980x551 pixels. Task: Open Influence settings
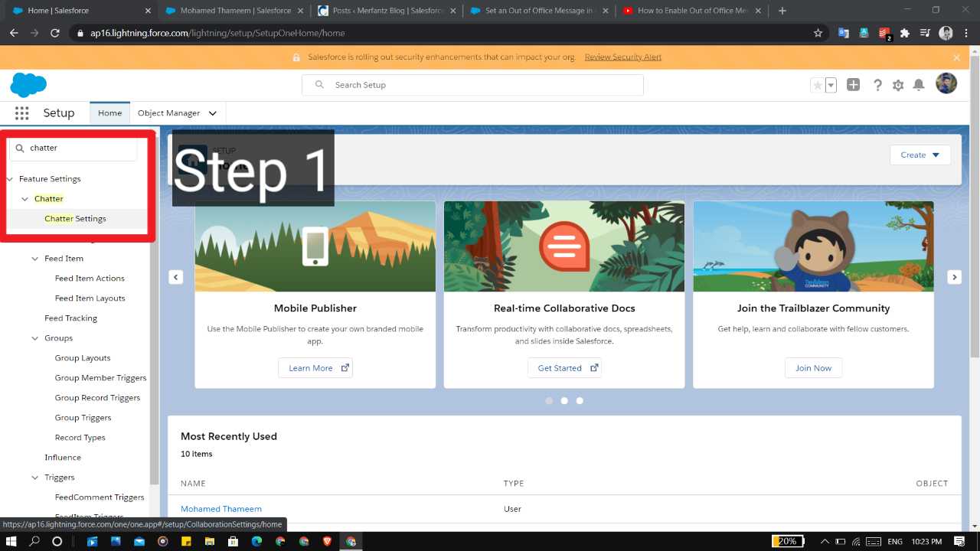pyautogui.click(x=63, y=458)
